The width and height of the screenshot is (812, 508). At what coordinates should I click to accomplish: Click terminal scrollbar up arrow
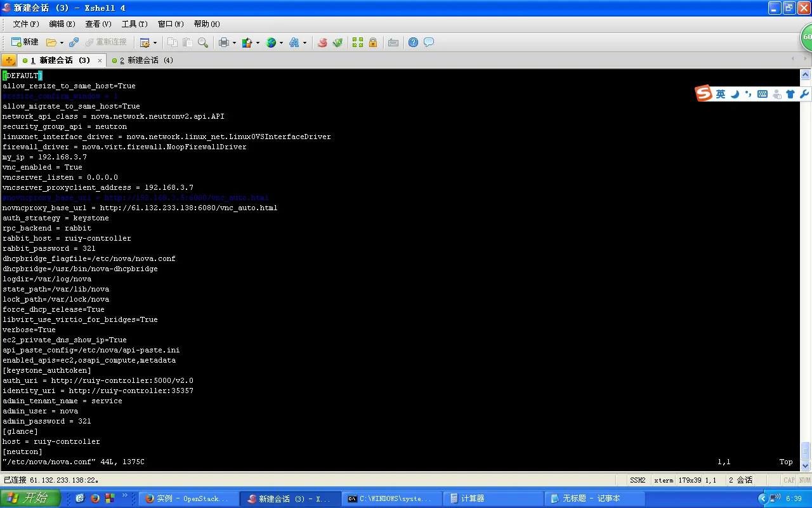click(x=806, y=74)
